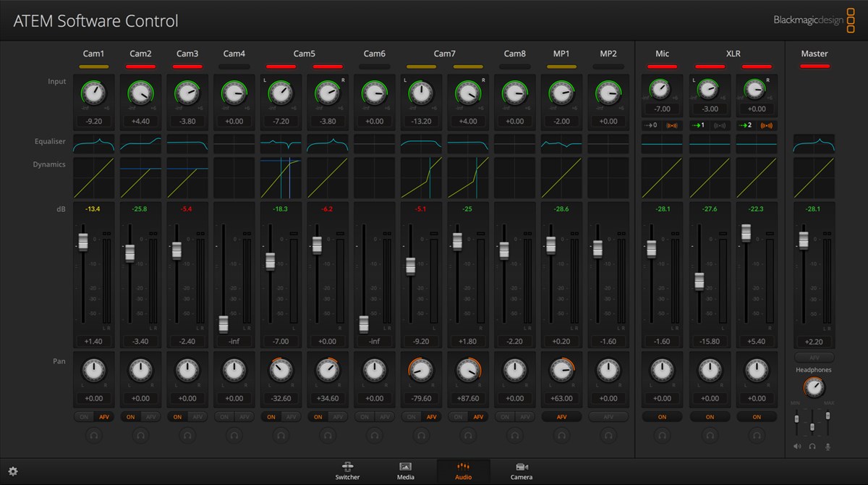Toggle the Mic channel's ON button

pos(662,417)
